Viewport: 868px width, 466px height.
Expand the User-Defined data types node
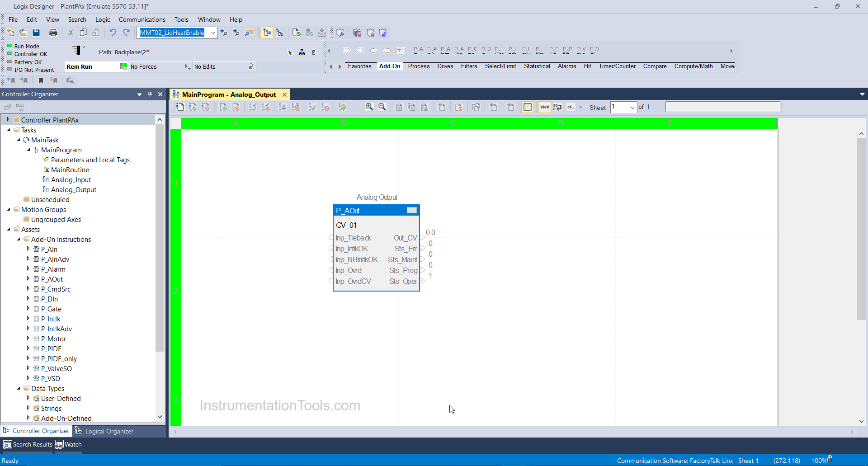click(x=28, y=398)
